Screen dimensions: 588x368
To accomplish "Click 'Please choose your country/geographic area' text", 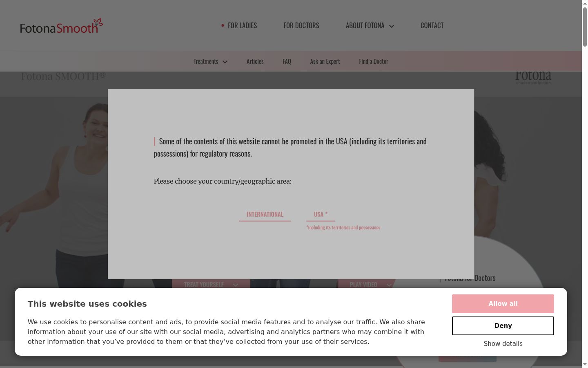I will pos(223,181).
